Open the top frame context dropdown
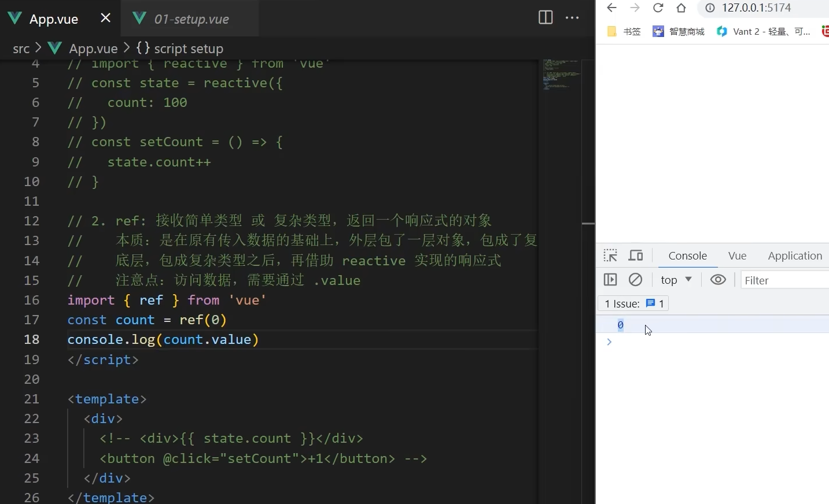Viewport: 829px width, 504px height. (675, 280)
